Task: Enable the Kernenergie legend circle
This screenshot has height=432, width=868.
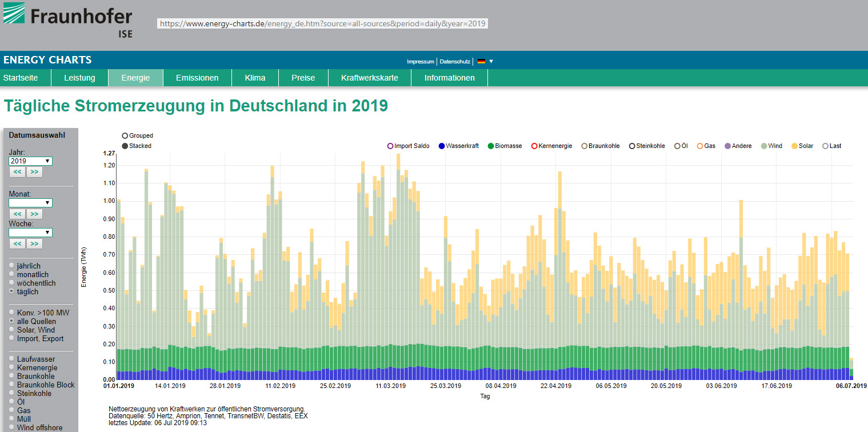Action: pos(534,146)
